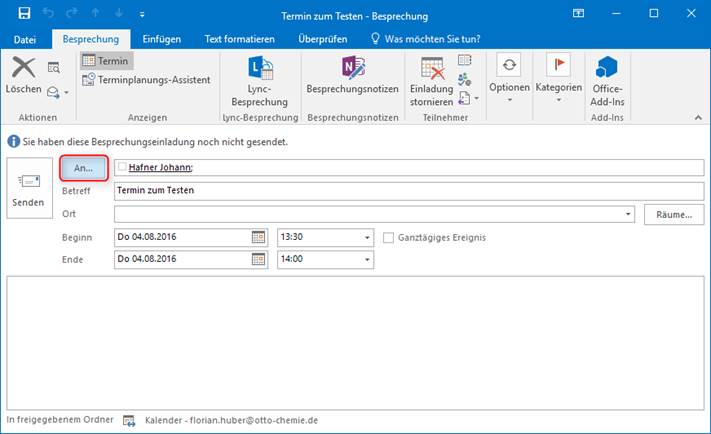
Task: Click the Save icon in the title bar
Action: coord(24,13)
